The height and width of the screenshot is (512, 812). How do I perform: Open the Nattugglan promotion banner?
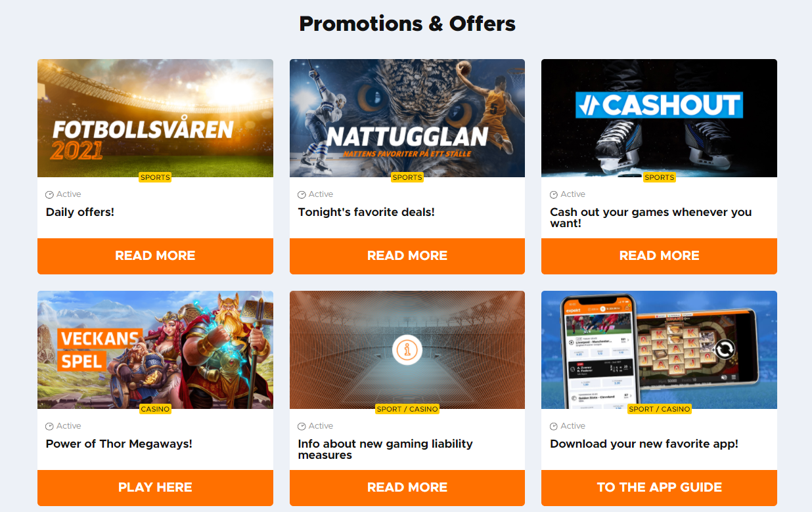coord(407,118)
